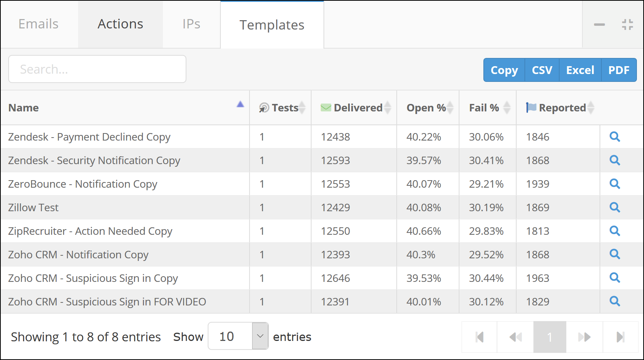Export table as PDF
644x360 pixels.
(x=619, y=70)
